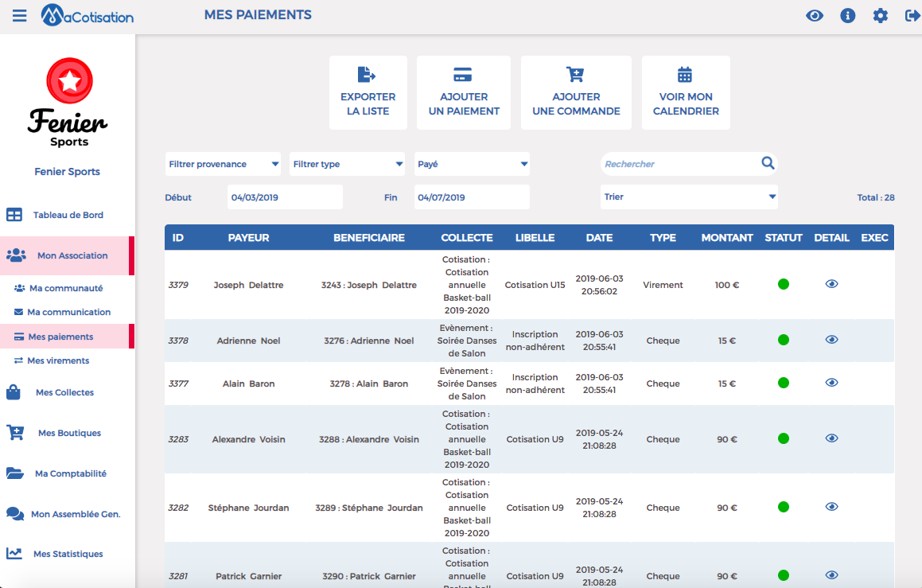The image size is (922, 588).
Task: Click green status dot for payment 3379
Action: click(x=784, y=285)
